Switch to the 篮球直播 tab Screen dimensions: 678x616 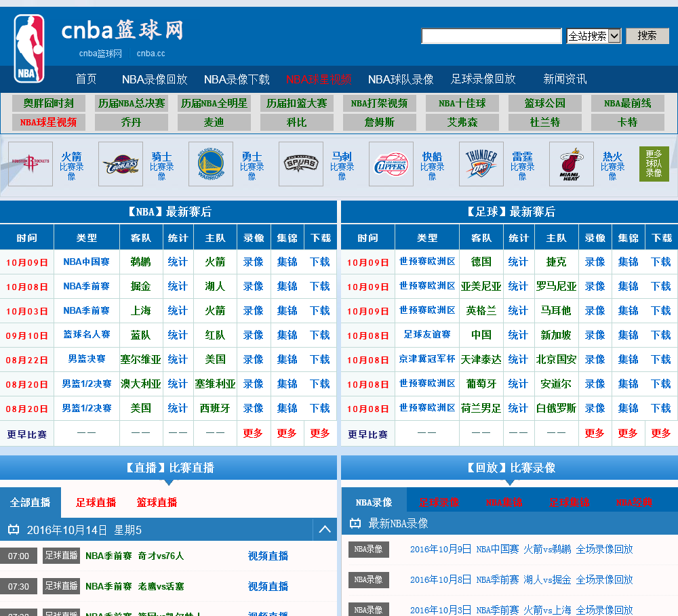point(157,502)
